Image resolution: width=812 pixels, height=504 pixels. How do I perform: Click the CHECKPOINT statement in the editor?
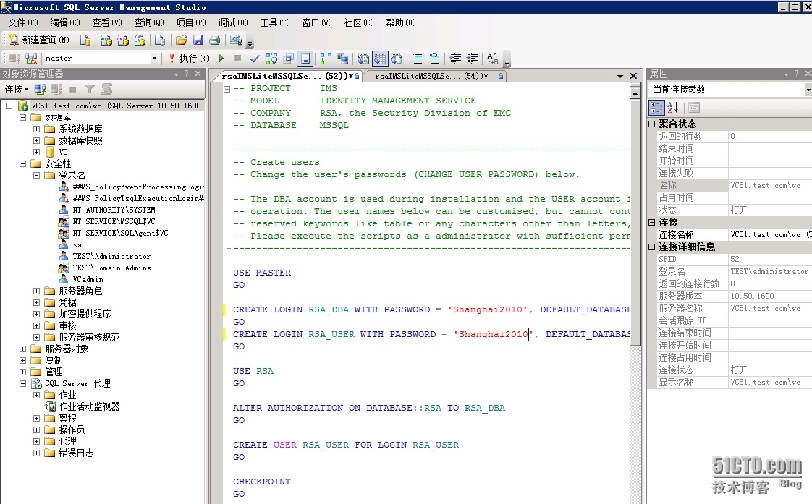tap(261, 482)
